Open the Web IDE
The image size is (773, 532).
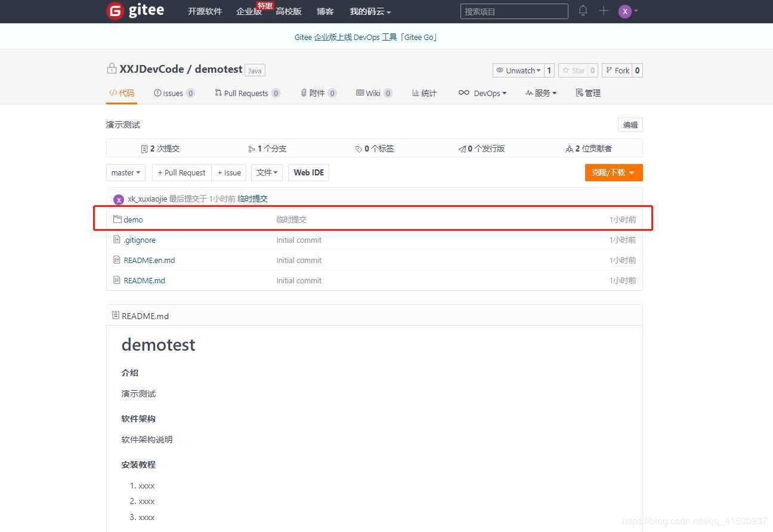(308, 172)
